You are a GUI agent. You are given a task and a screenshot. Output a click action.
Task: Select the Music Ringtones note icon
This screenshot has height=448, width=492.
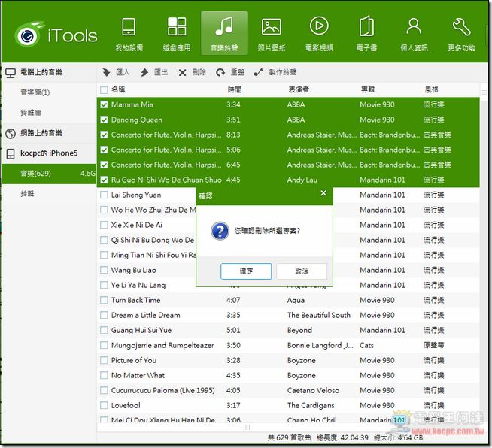click(224, 26)
